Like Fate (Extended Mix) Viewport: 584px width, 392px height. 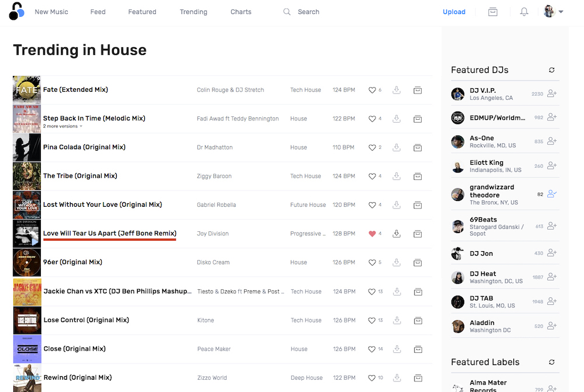click(371, 90)
